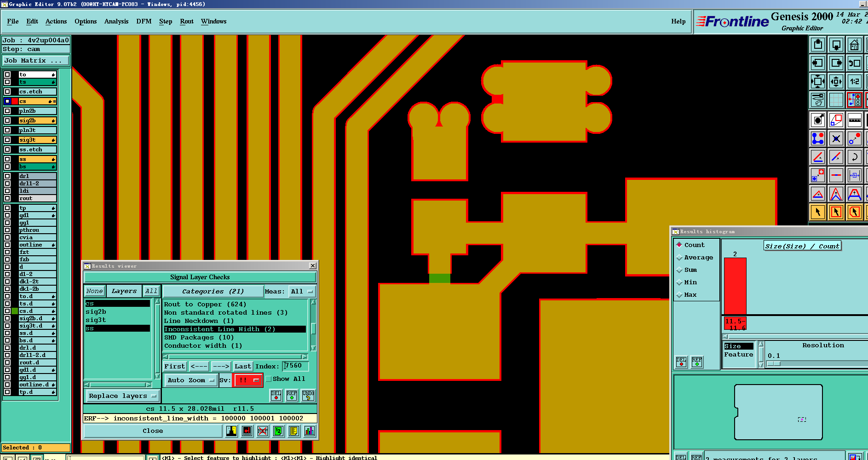Select Line Neckdown (1) category
The image size is (868, 460).
199,321
